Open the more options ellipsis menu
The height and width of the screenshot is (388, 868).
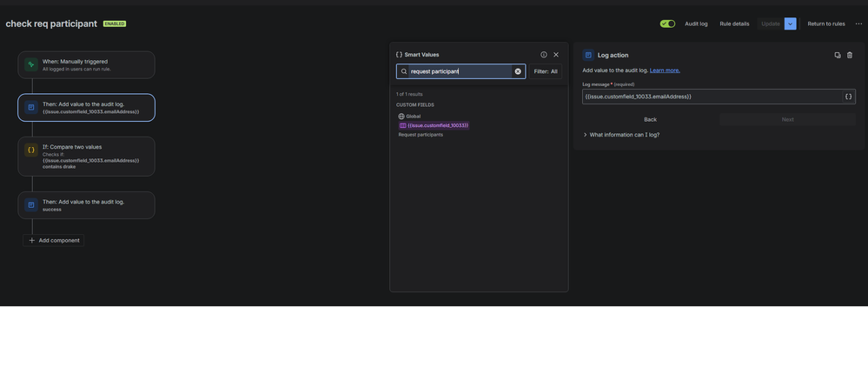point(858,23)
